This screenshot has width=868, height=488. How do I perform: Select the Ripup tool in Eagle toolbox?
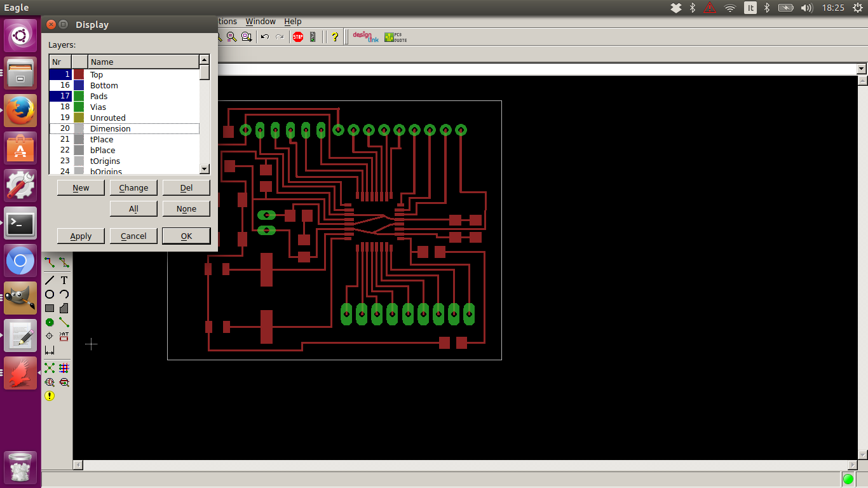64,262
